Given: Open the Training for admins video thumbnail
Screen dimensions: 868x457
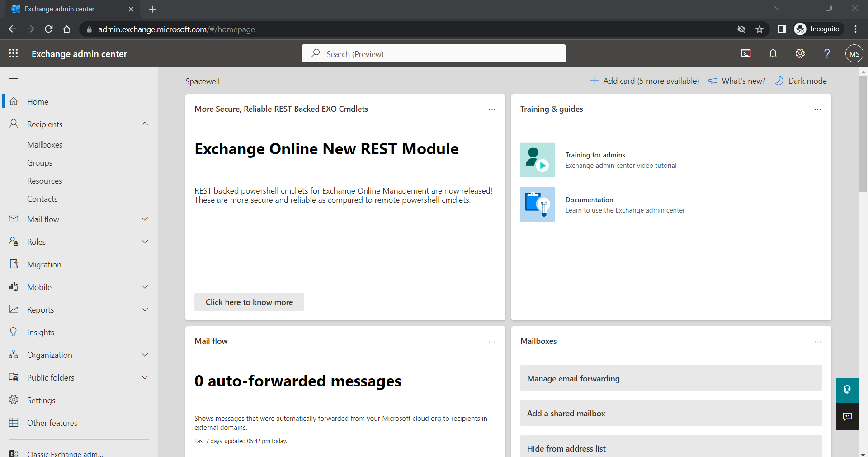Looking at the screenshot, I should point(538,160).
